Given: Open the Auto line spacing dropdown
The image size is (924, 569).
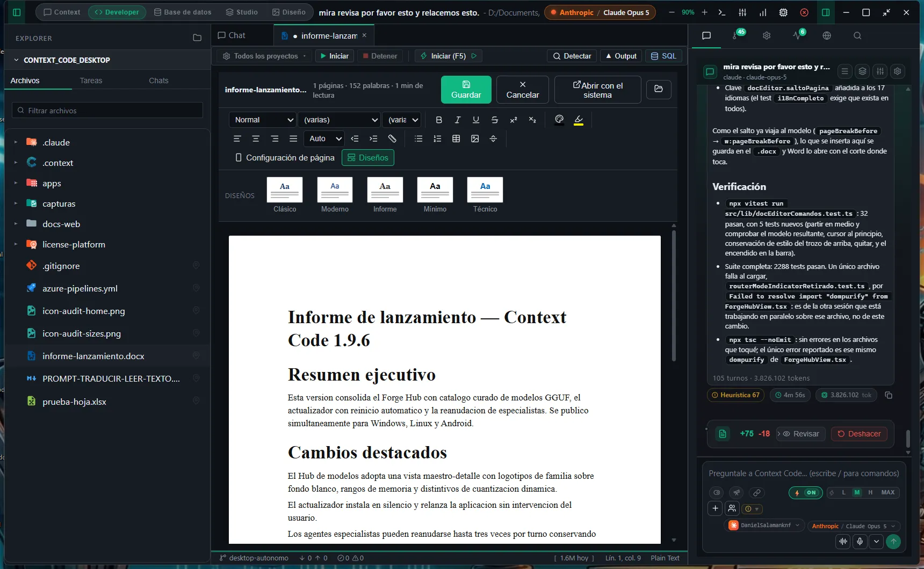Looking at the screenshot, I should [x=324, y=138].
